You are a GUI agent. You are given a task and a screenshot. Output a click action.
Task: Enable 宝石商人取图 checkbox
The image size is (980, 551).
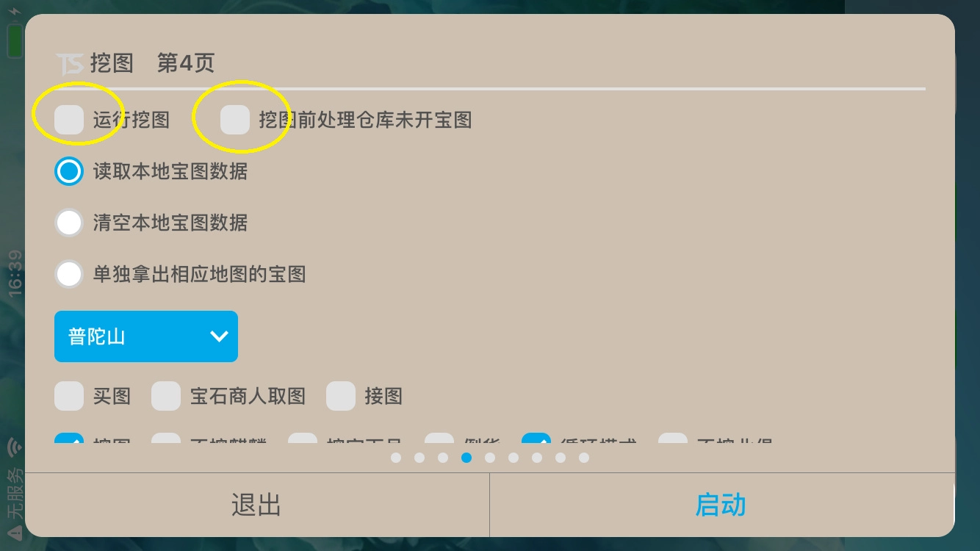click(166, 396)
